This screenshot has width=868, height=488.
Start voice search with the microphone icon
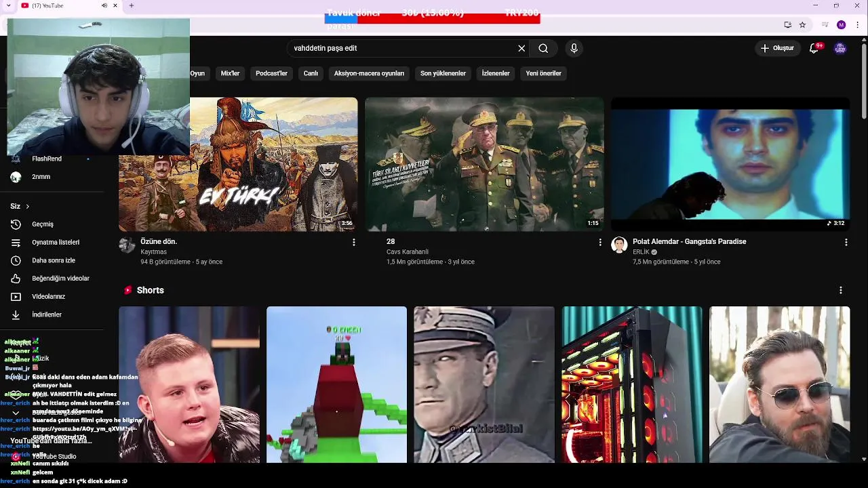pyautogui.click(x=574, y=48)
